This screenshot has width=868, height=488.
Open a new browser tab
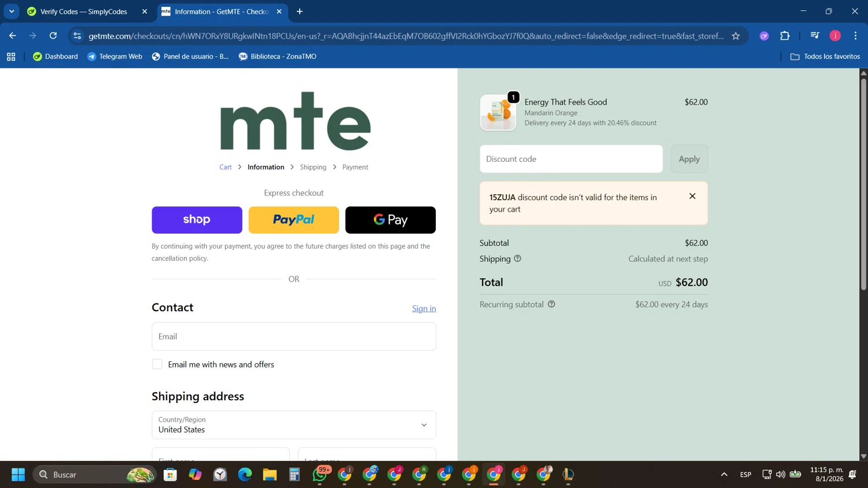tap(300, 12)
